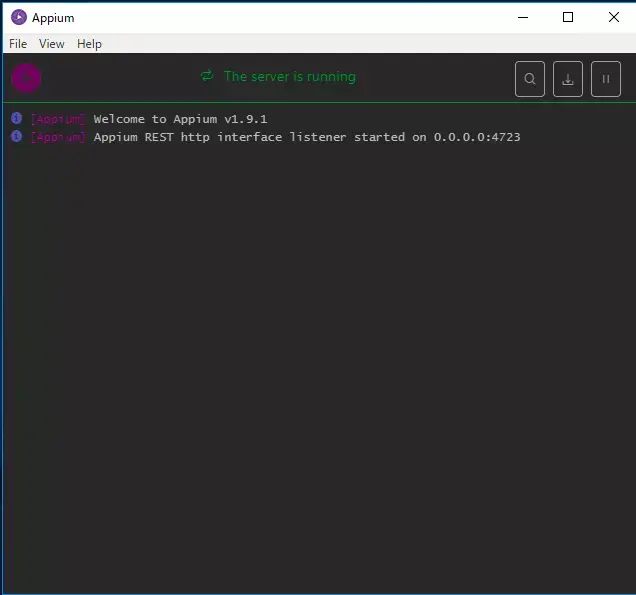Click the server running sync icon
The width and height of the screenshot is (636, 595).
click(207, 76)
